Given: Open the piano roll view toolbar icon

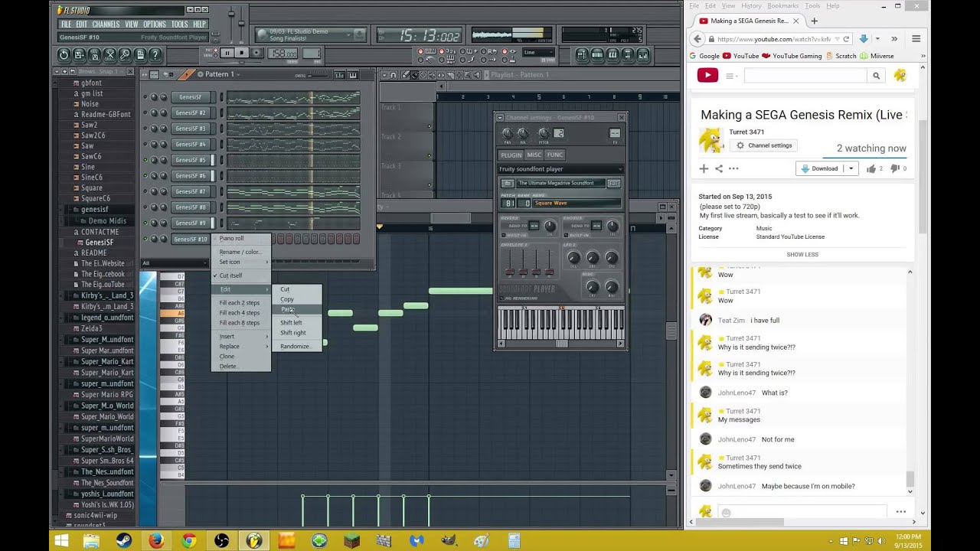Looking at the screenshot, I should click(x=612, y=55).
